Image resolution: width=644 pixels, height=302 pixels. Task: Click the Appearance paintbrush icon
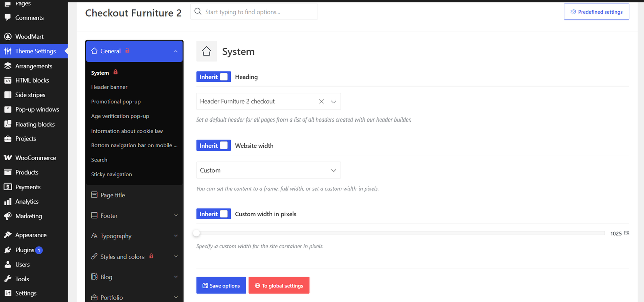click(8, 235)
